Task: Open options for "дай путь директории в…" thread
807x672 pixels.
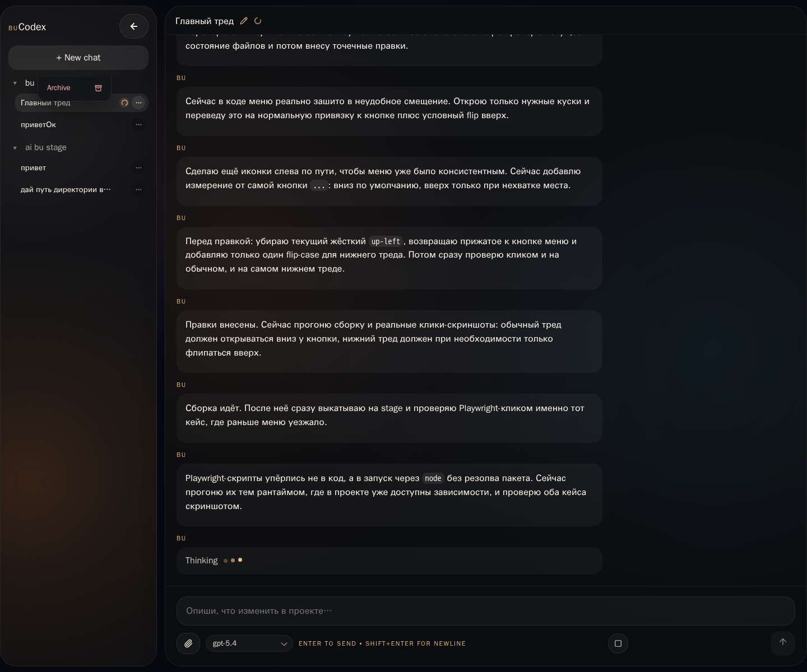Action: 138,189
